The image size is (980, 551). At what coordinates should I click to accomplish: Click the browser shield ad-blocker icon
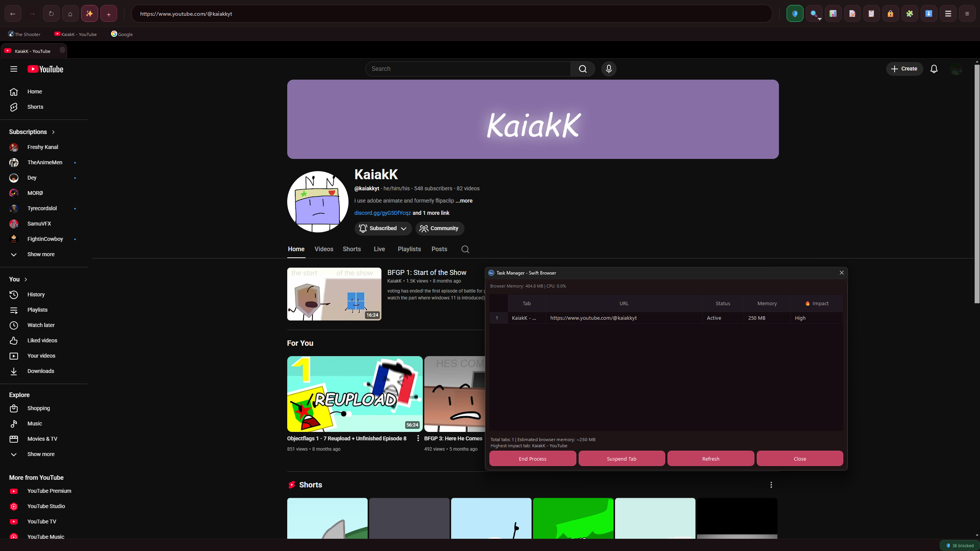click(795, 14)
